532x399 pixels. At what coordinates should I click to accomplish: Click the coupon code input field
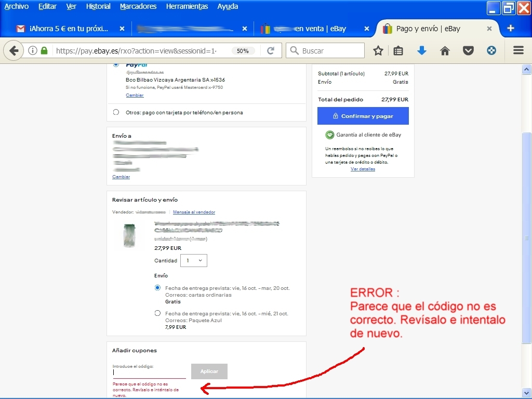[x=149, y=372]
